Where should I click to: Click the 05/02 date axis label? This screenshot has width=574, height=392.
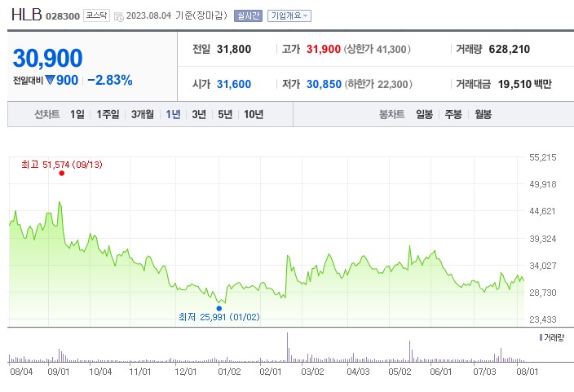point(400,372)
